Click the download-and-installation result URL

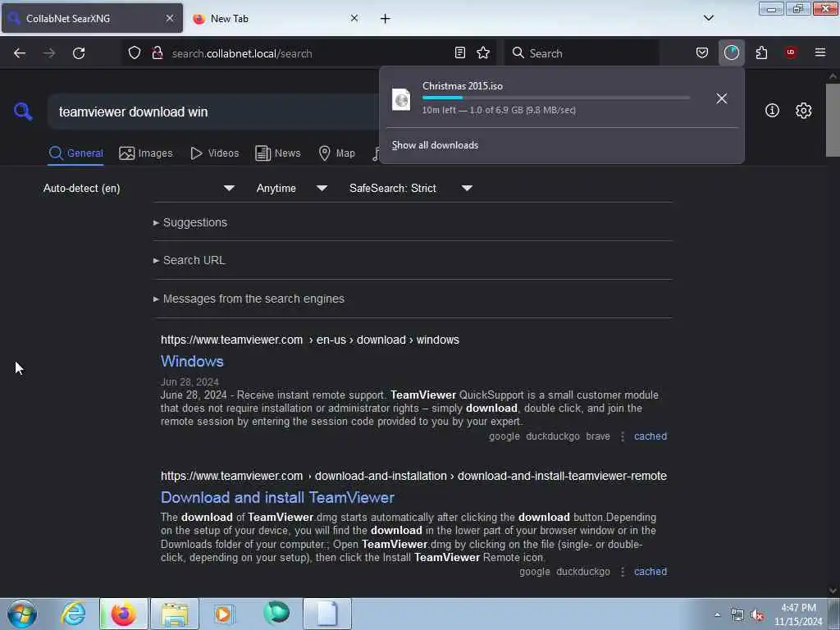(413, 476)
